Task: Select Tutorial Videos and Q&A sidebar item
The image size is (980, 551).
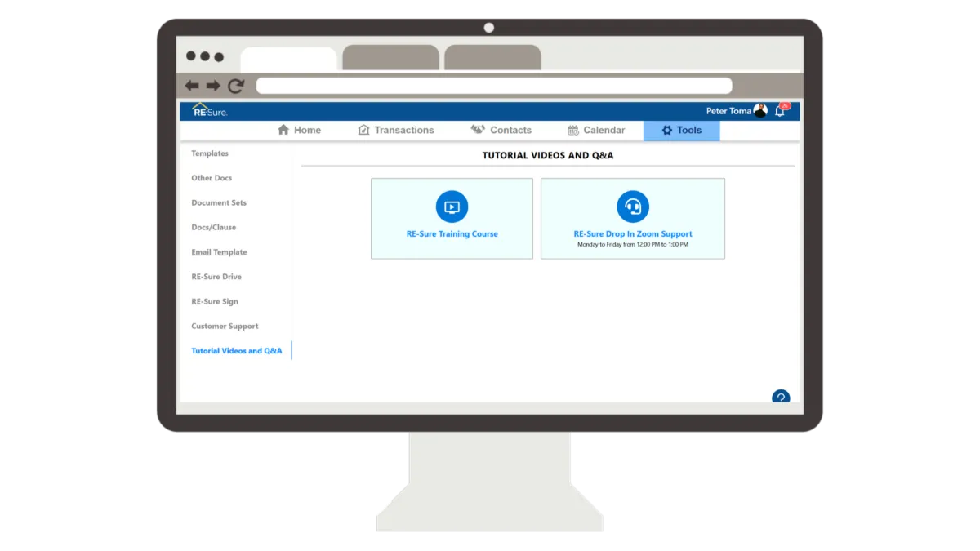Action: click(x=237, y=351)
